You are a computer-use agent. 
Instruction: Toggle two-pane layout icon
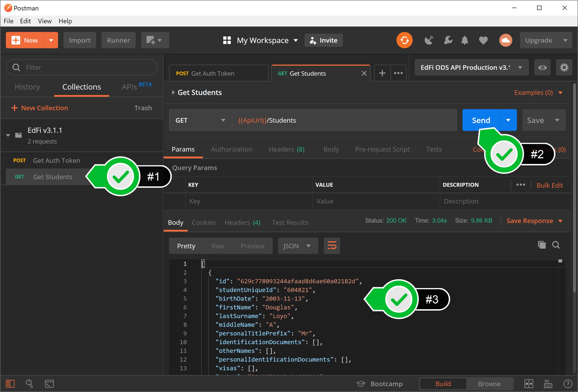[528, 384]
